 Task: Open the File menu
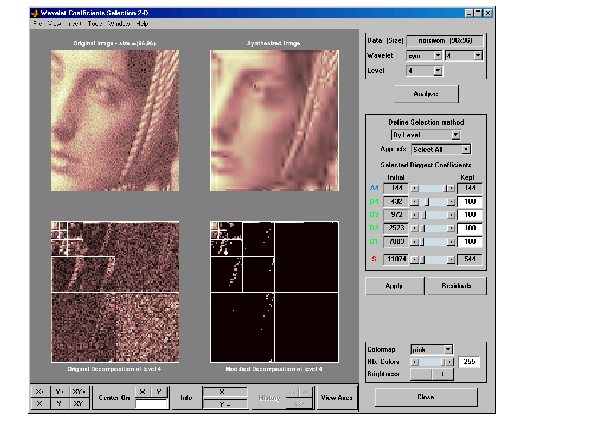tap(37, 24)
